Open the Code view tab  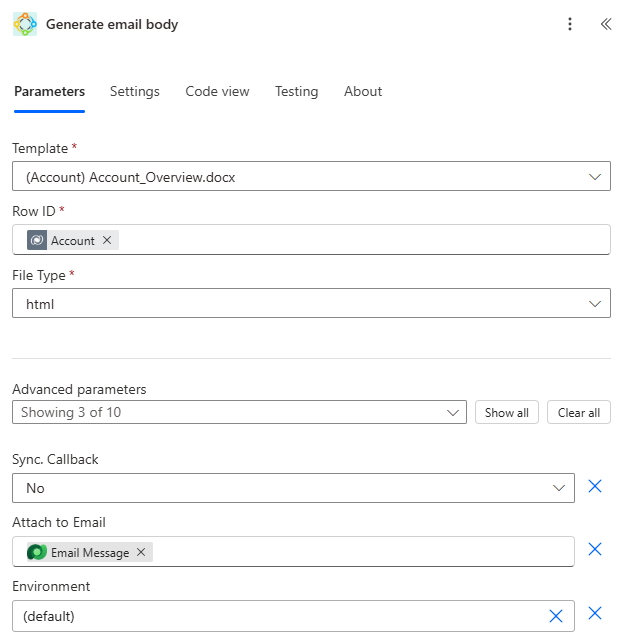[217, 91]
